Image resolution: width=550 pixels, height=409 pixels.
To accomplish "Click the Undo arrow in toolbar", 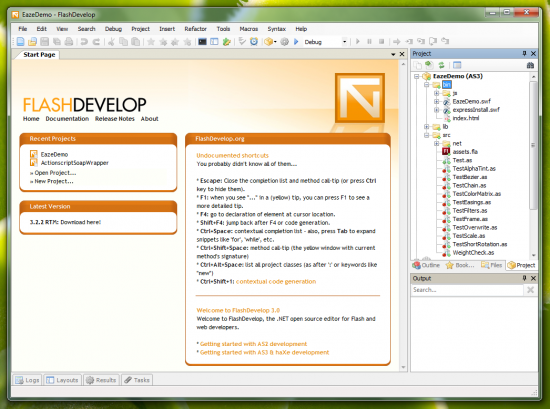I will (x=84, y=42).
